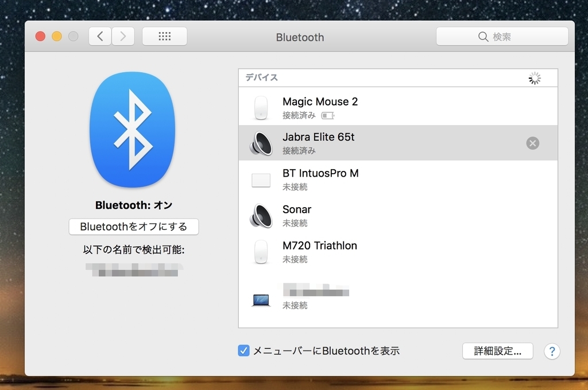
Task: Minimize the window with the yellow button
Action: pos(57,36)
